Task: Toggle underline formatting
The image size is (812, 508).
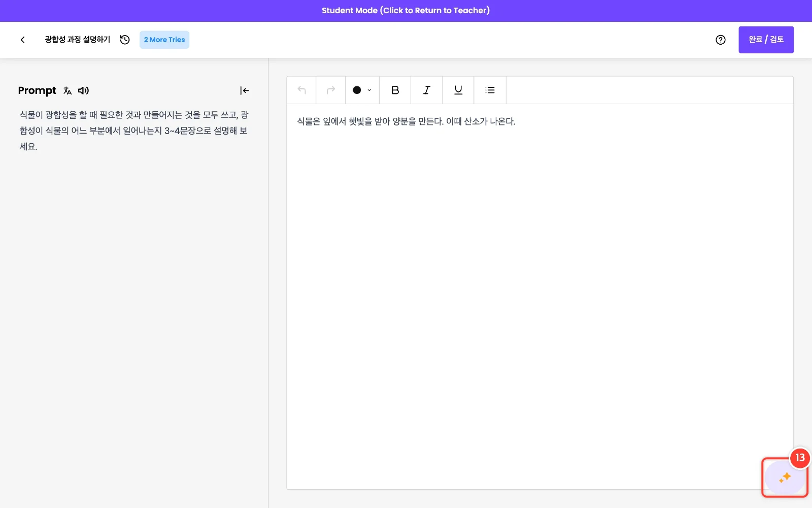Action: click(458, 90)
